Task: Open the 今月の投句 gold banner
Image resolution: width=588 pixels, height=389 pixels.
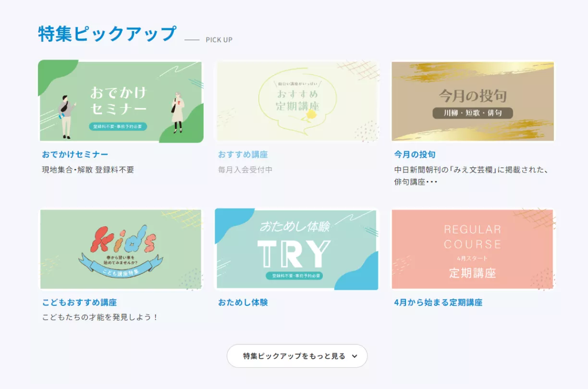Action: [x=473, y=101]
